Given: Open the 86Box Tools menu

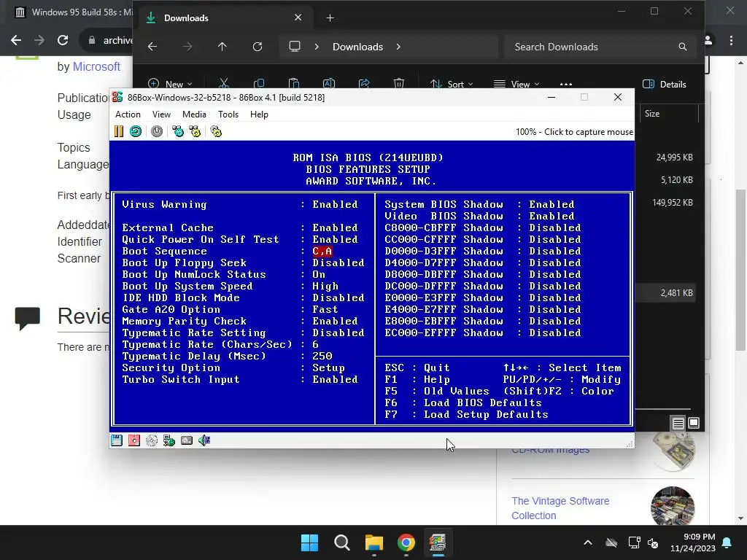Looking at the screenshot, I should [228, 114].
